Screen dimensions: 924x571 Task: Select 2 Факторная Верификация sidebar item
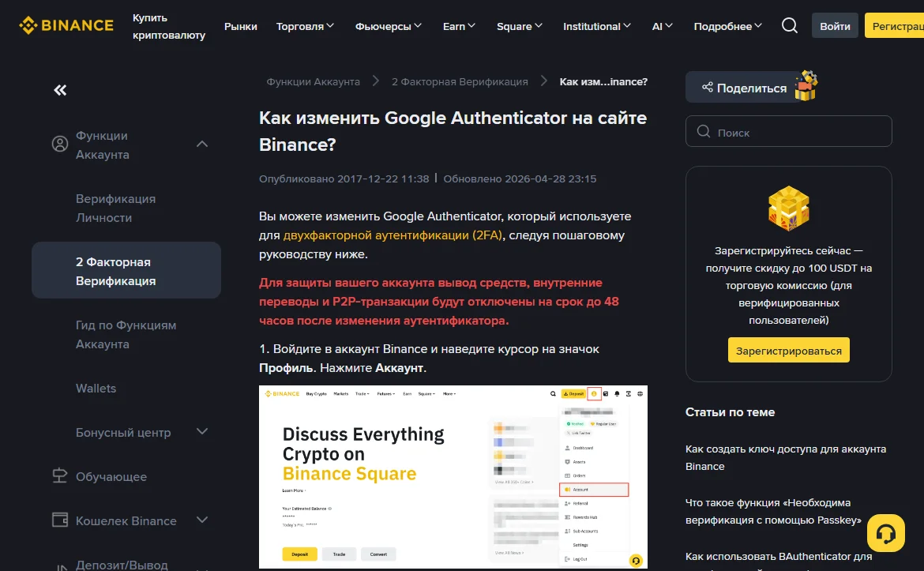(x=126, y=270)
